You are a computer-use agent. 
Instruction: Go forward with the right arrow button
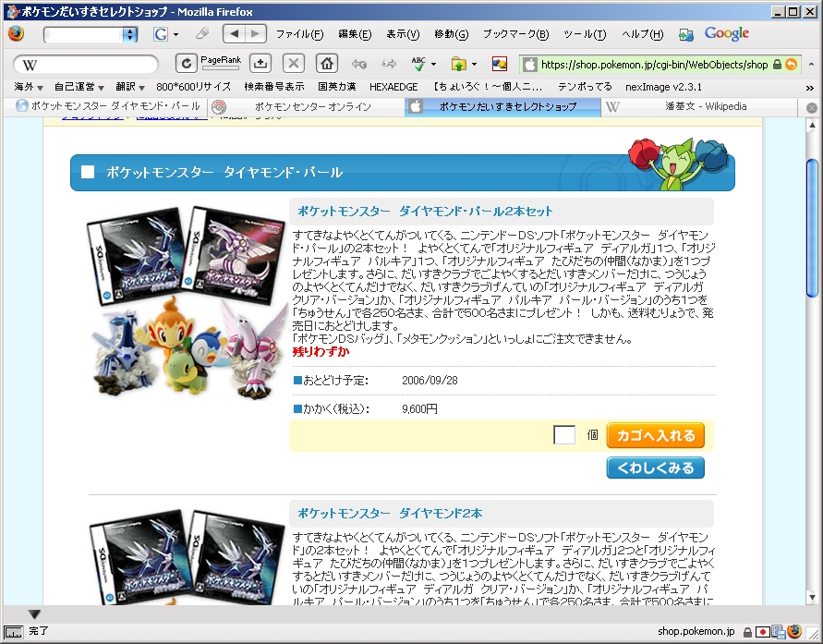(256, 33)
